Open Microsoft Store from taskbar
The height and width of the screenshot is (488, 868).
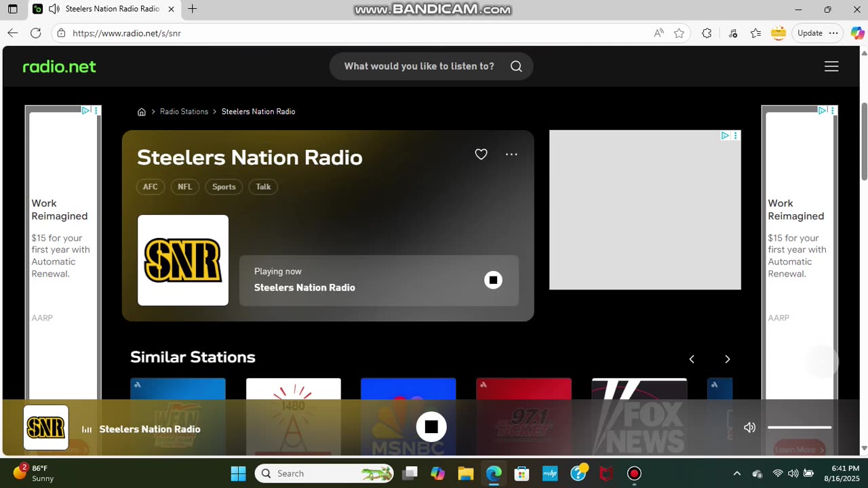pos(521,473)
